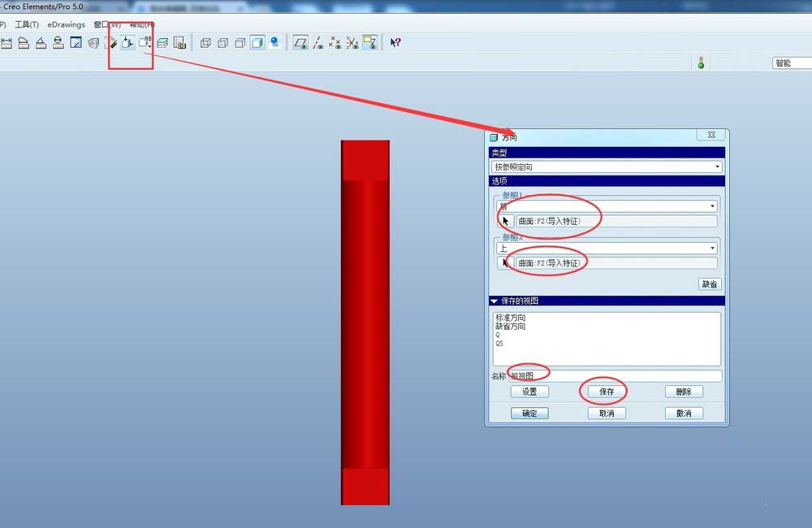Click the 参照1 曲面:F2 reference field
The width and height of the screenshot is (812, 528).
pos(617,221)
